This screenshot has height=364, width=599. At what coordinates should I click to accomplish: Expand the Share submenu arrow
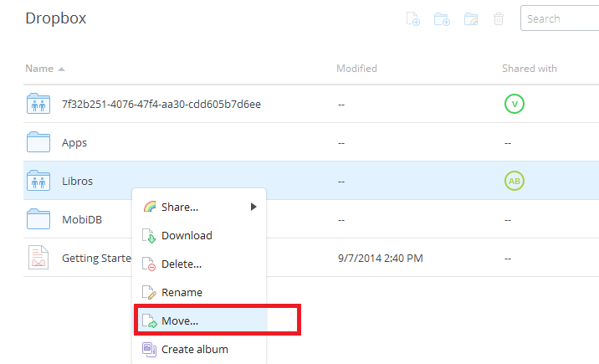point(253,207)
